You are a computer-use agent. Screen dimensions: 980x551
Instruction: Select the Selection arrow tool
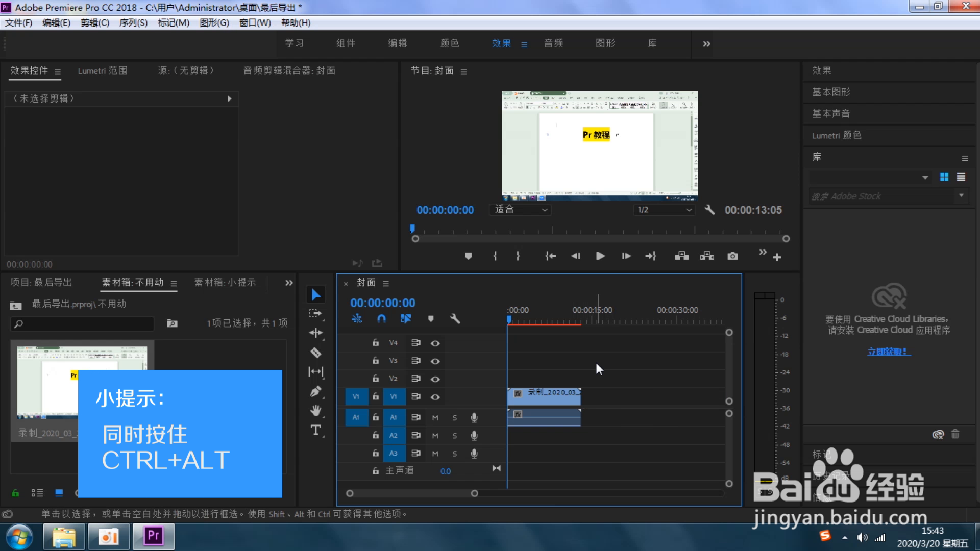point(316,294)
